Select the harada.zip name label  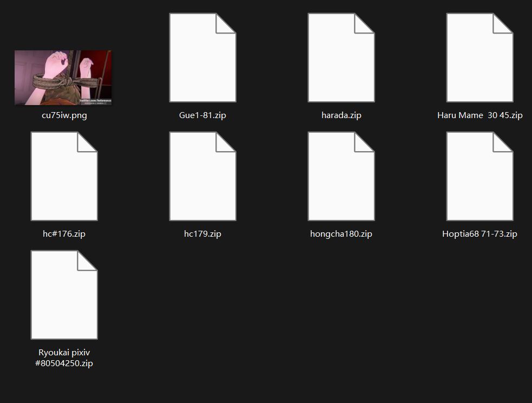point(341,115)
